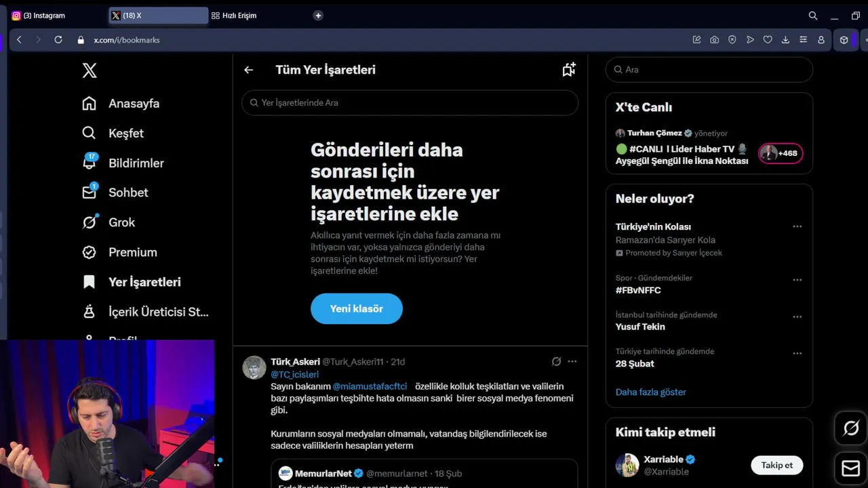The width and height of the screenshot is (868, 488).
Task: Open more options on Türk_Askeri's post
Action: pos(572,362)
